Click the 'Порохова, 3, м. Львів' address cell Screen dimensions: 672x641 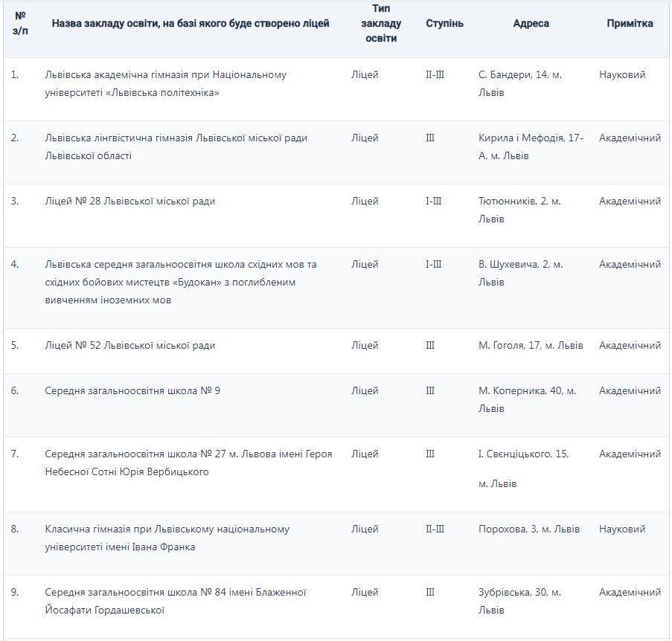(x=529, y=529)
